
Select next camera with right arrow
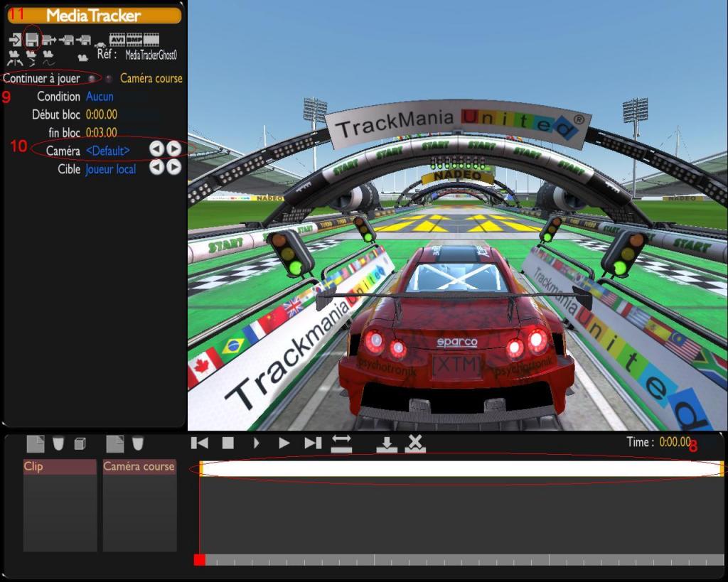174,149
